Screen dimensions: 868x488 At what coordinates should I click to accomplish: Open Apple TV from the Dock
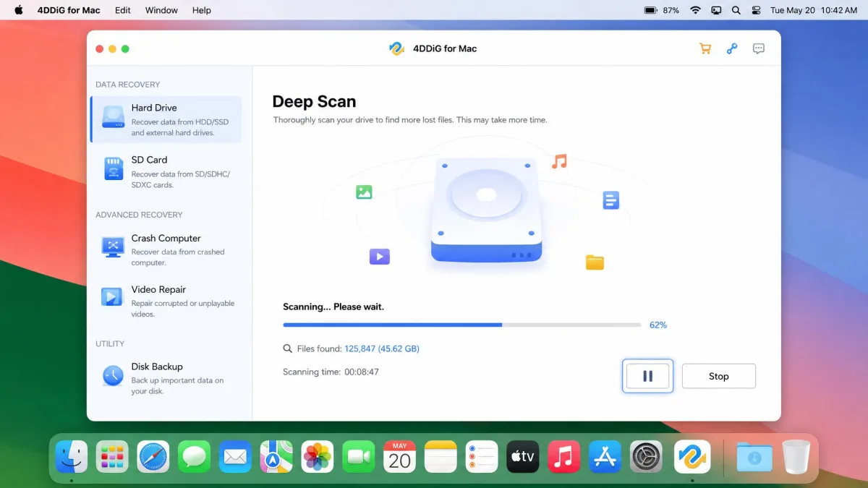coord(523,457)
